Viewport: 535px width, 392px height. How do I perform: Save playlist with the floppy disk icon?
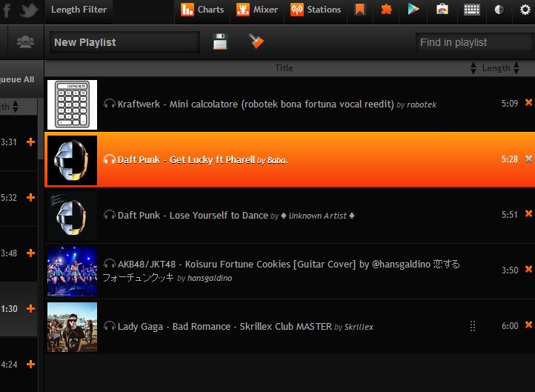[x=220, y=41]
